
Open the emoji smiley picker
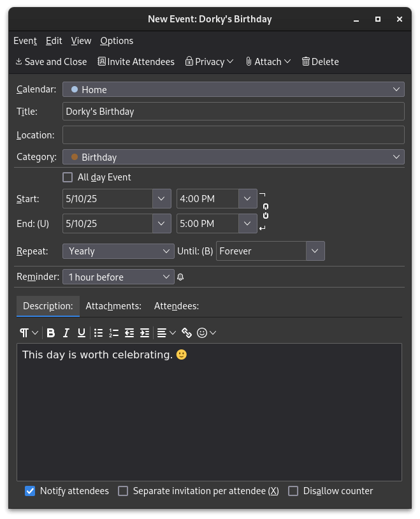pyautogui.click(x=203, y=333)
